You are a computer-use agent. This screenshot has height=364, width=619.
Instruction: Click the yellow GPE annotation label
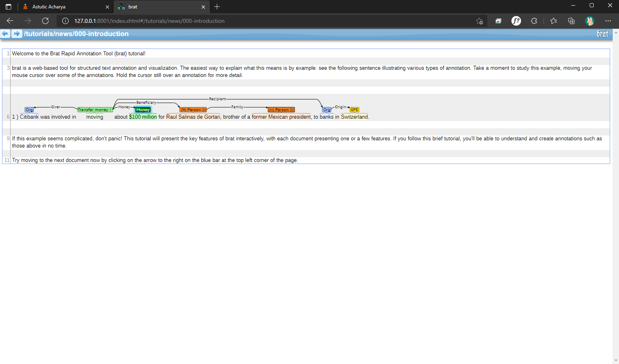coord(354,110)
